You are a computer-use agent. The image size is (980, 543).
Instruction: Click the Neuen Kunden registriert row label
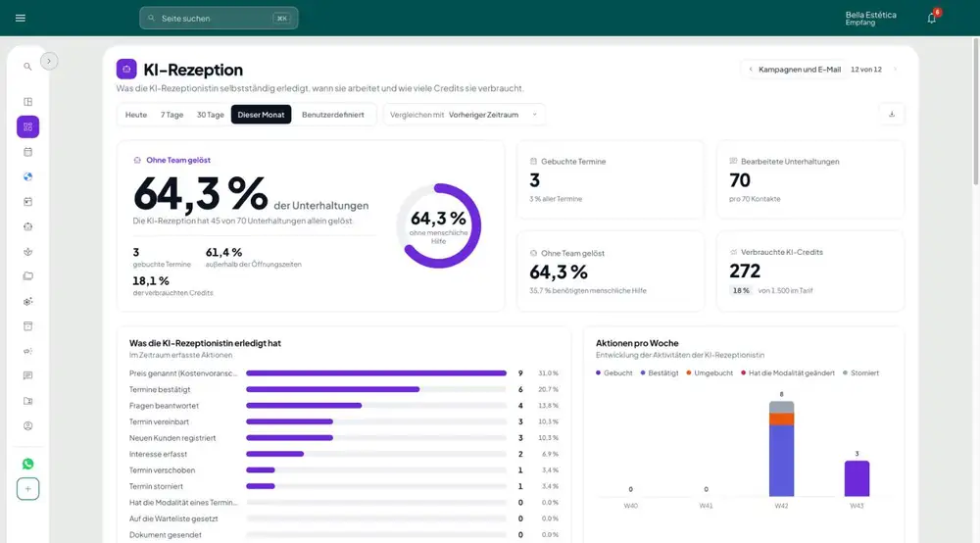172,438
